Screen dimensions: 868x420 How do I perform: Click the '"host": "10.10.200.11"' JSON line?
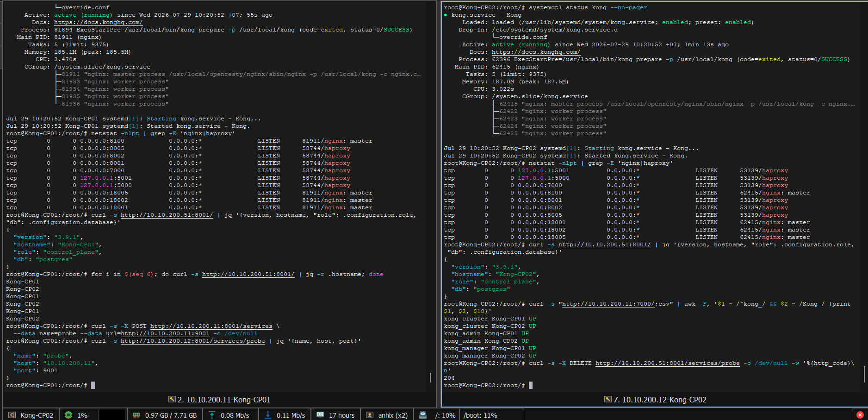(x=56, y=363)
